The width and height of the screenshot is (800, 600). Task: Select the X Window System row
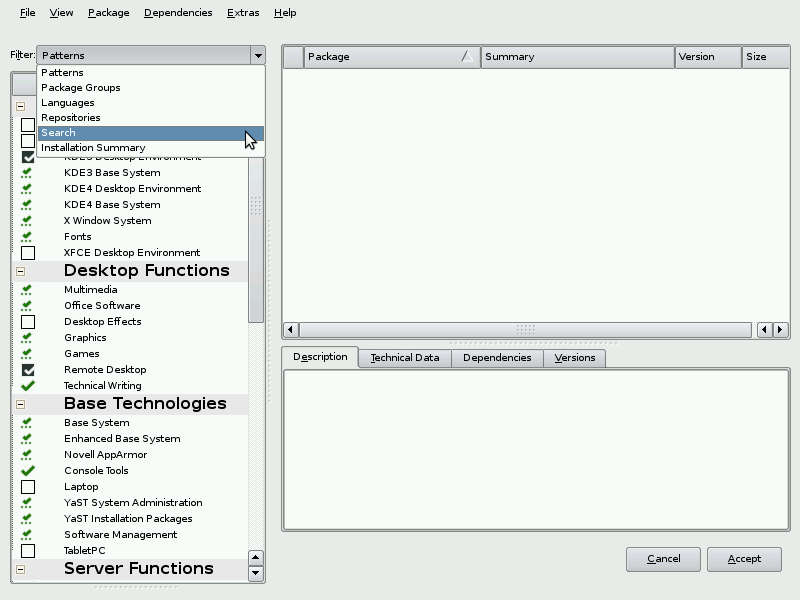coord(130,221)
